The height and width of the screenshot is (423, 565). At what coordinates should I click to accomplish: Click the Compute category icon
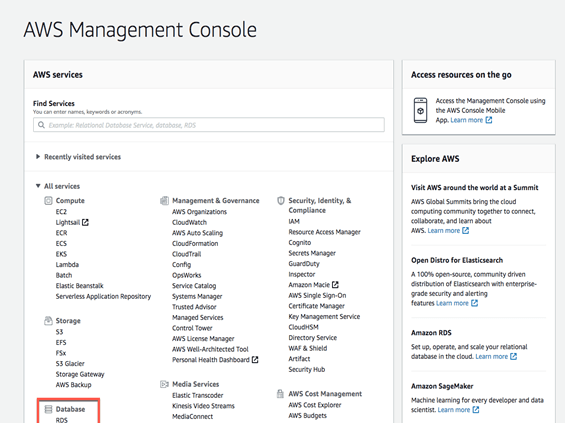tap(48, 201)
